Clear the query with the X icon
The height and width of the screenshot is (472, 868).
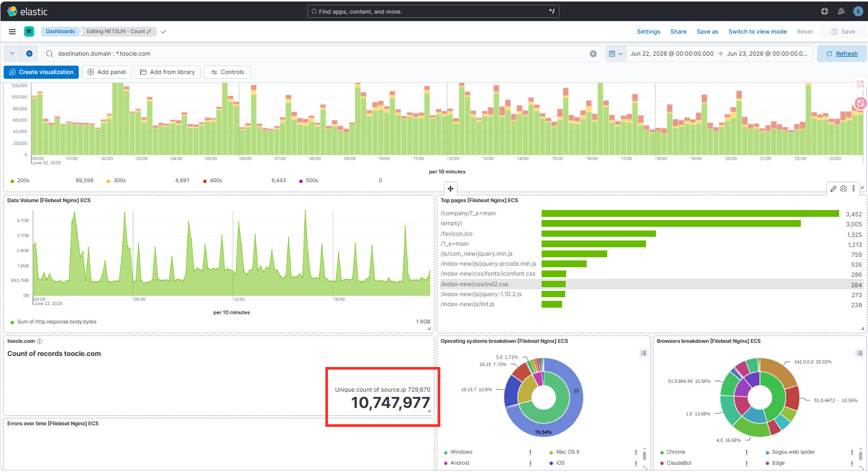point(593,54)
